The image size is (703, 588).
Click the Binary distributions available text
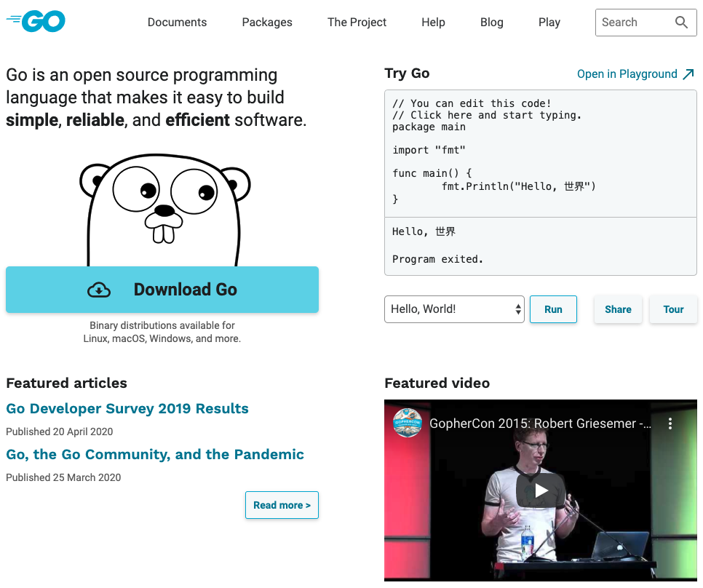pos(162,332)
